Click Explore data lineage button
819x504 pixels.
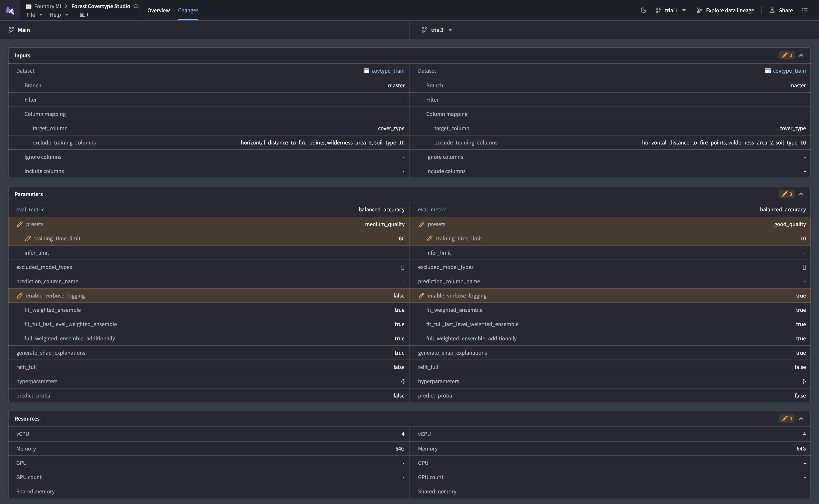pos(725,10)
